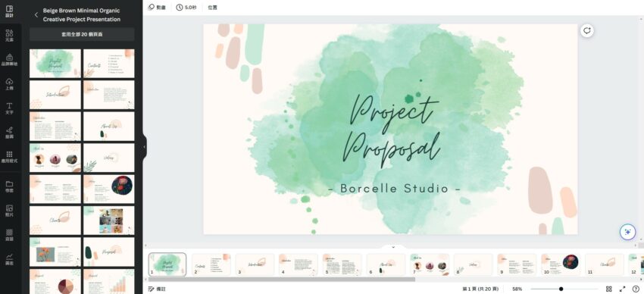Image resolution: width=644 pixels, height=294 pixels.
Task: Choose dark flower circle template page in panel
Action: (x=109, y=189)
